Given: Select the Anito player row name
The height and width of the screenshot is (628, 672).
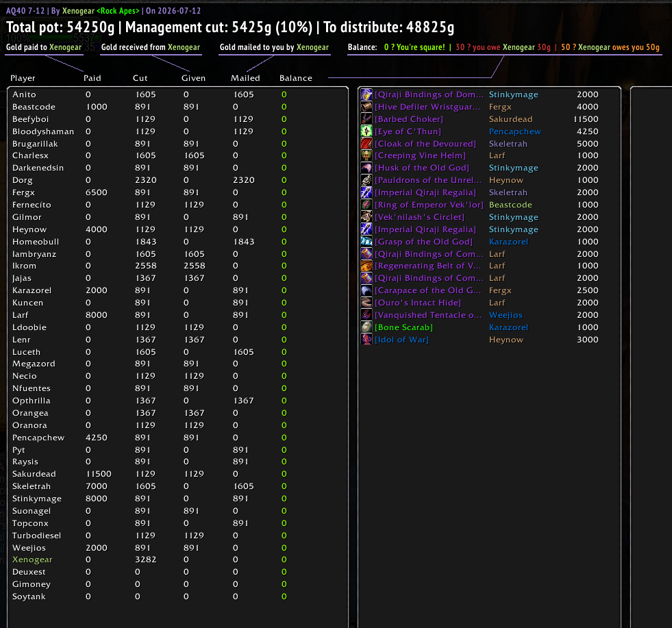Looking at the screenshot, I should 24,95.
